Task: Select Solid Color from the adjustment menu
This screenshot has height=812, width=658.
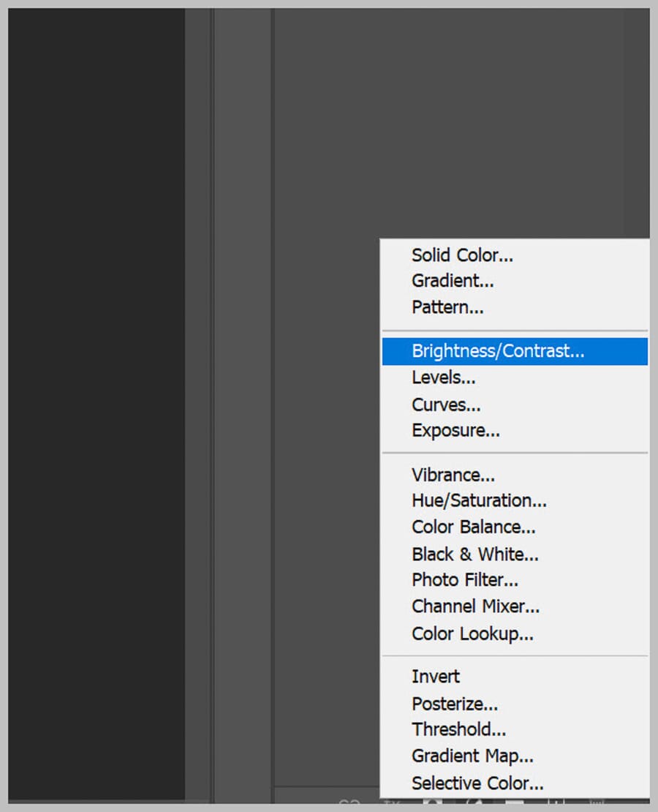Action: (x=461, y=255)
